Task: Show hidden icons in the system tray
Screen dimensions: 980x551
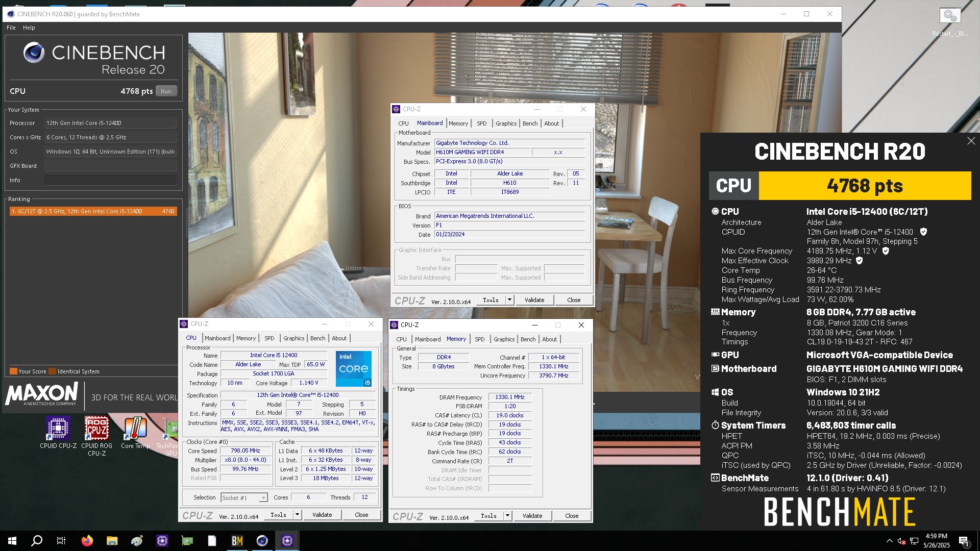Action: (889, 541)
